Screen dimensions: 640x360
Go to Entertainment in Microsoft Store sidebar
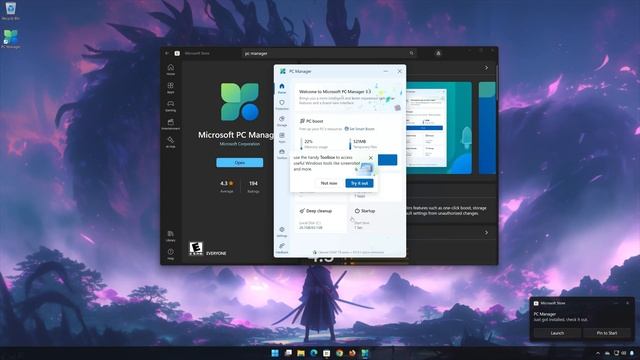(x=171, y=124)
